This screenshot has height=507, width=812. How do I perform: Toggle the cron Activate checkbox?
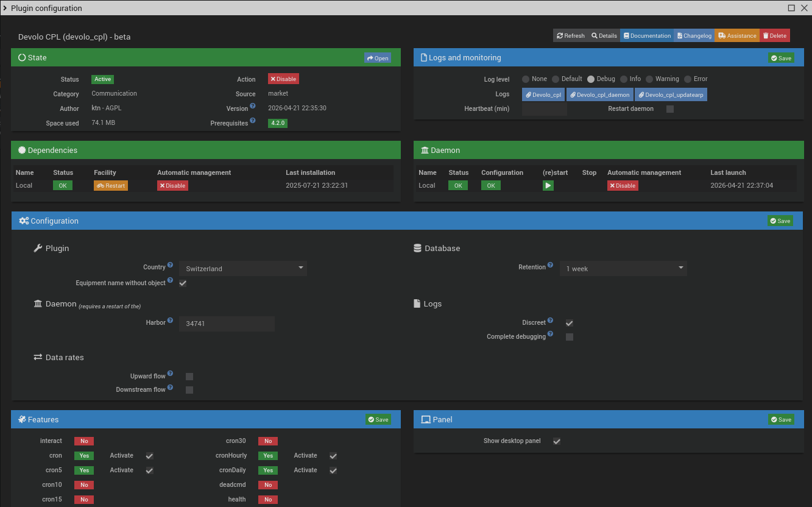coord(149,456)
